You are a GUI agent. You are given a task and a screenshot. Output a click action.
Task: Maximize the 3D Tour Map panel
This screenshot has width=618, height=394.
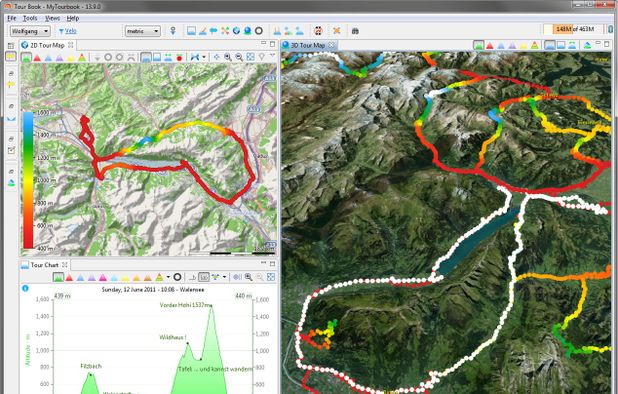pyautogui.click(x=607, y=44)
